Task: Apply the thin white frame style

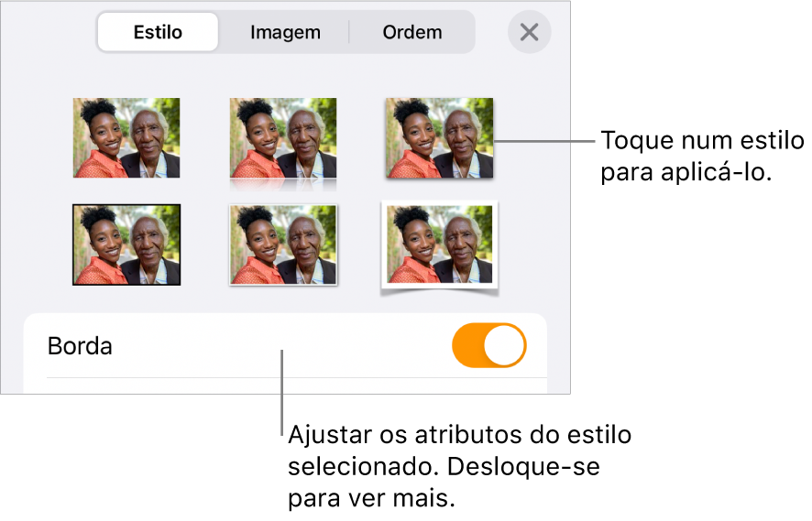Action: tap(283, 244)
